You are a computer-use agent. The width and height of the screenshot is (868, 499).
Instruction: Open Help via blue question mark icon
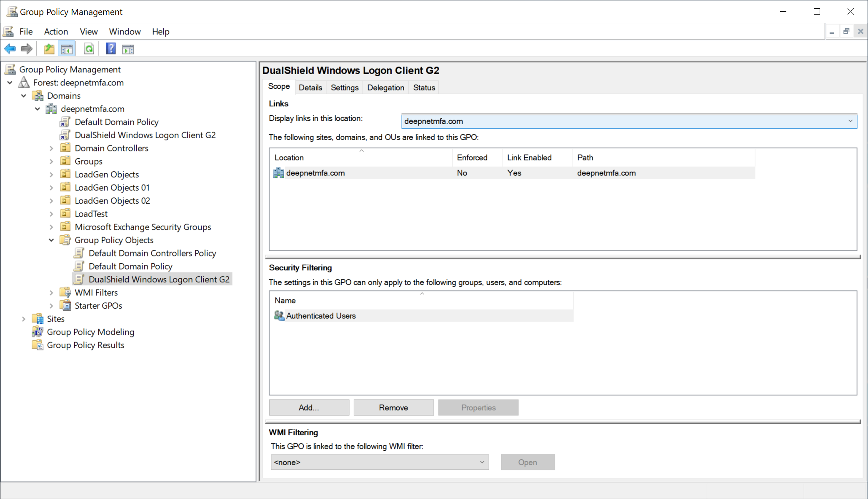pyautogui.click(x=111, y=49)
